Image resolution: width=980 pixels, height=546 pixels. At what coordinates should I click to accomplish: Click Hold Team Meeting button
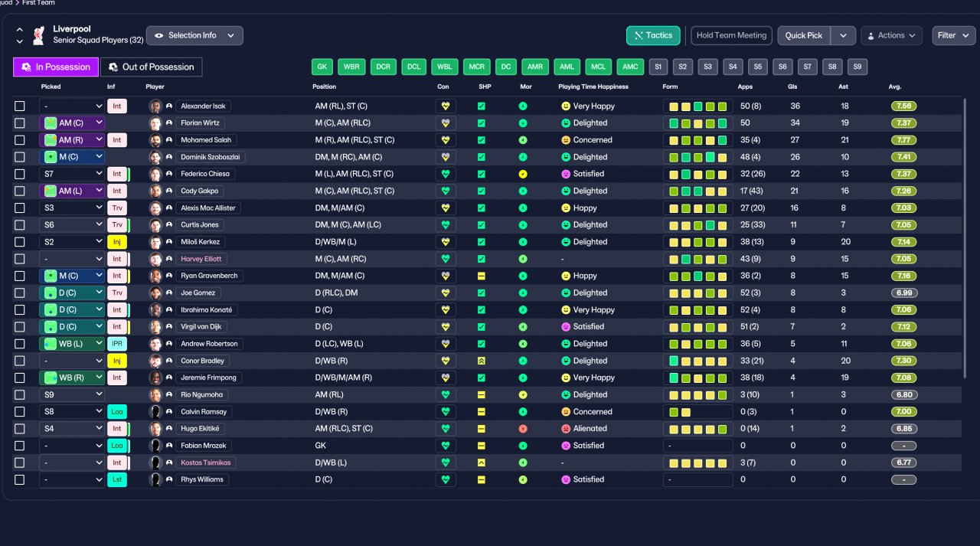(x=731, y=35)
